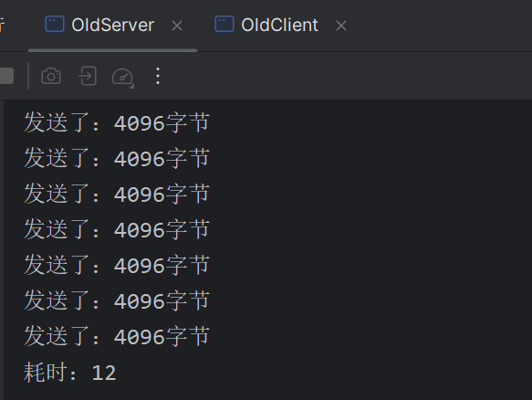
Task: Close the OldServer tab
Action: click(177, 26)
